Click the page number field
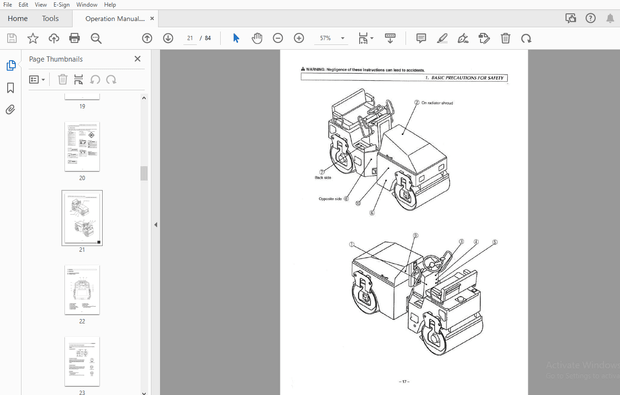The image size is (620, 395). coord(190,38)
